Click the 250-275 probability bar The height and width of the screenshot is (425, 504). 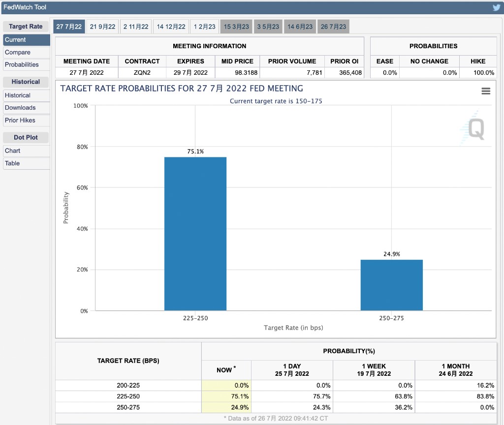391,285
